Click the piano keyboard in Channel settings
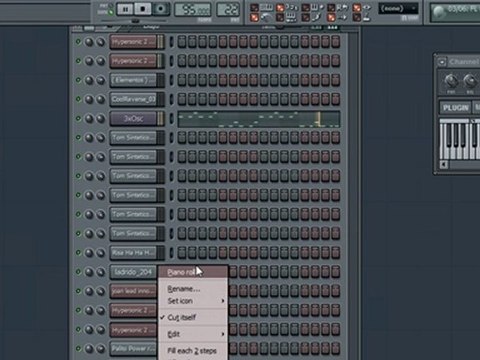 [x=460, y=139]
